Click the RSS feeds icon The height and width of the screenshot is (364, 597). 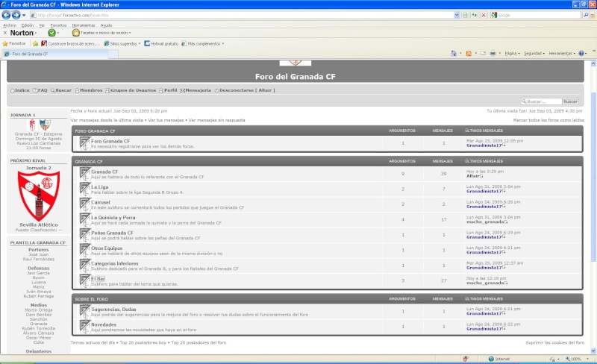(x=469, y=53)
